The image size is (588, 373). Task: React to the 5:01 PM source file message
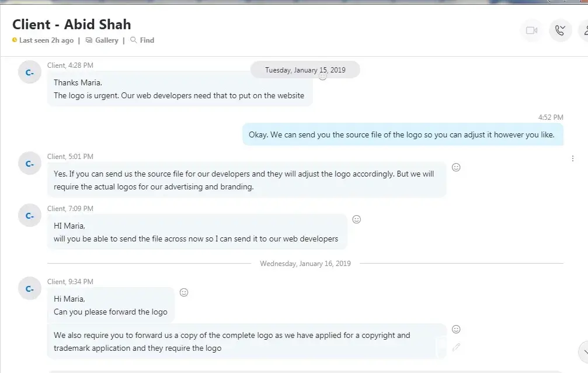pos(456,167)
